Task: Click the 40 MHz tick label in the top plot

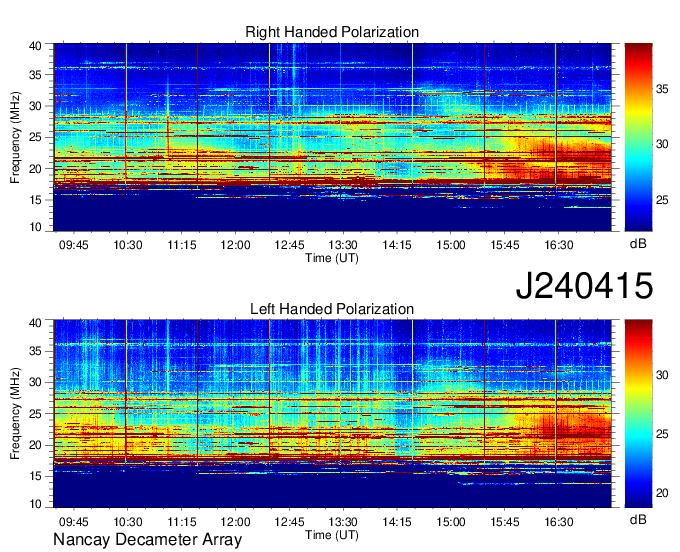Action: 36,46
